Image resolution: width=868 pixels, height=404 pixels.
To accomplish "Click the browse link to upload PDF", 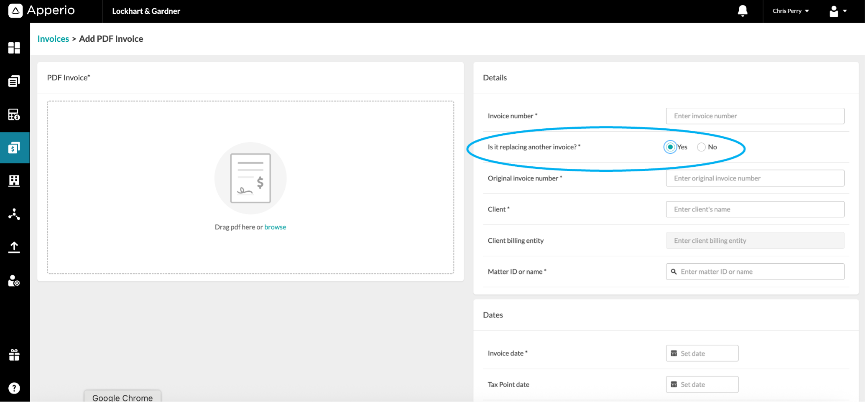I will tap(275, 227).
